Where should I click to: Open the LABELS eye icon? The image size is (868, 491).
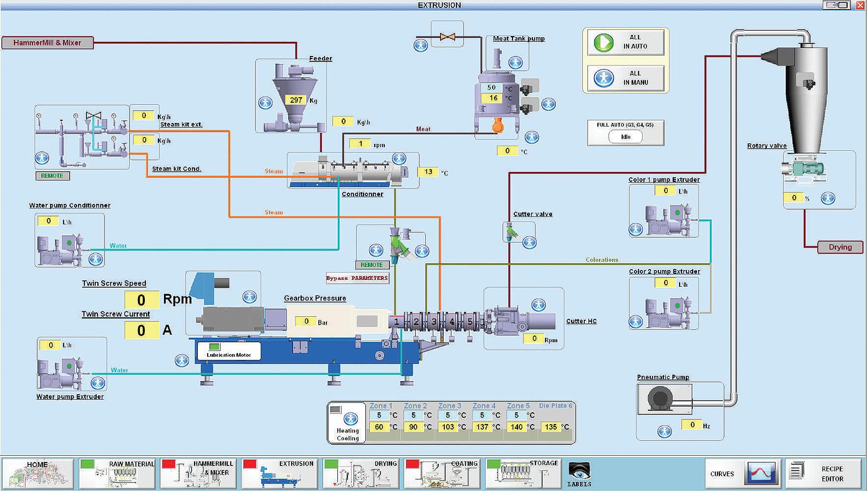[579, 473]
